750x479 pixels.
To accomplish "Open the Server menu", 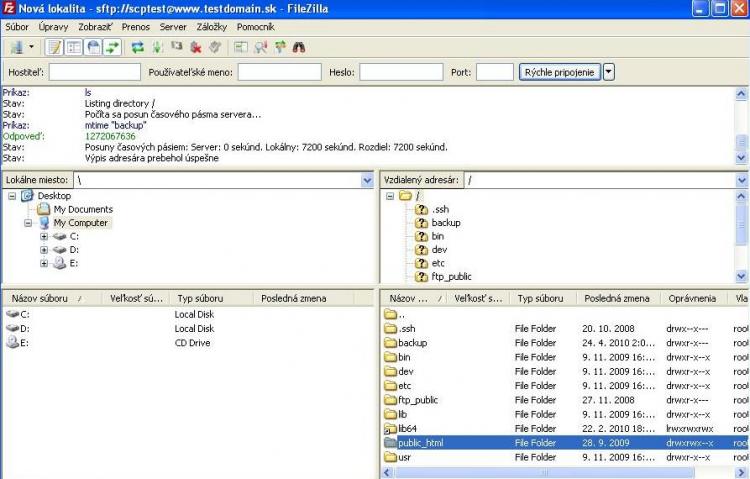I will (x=173, y=27).
